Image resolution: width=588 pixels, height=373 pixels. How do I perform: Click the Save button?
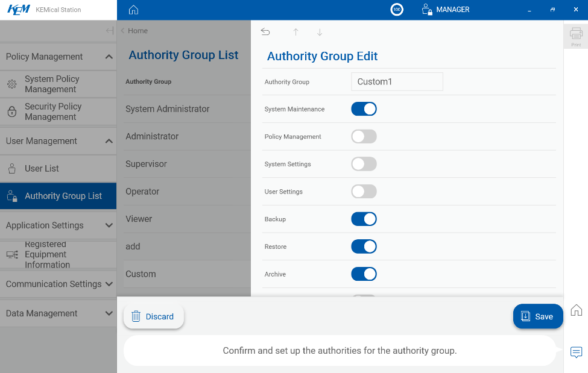[x=537, y=316]
